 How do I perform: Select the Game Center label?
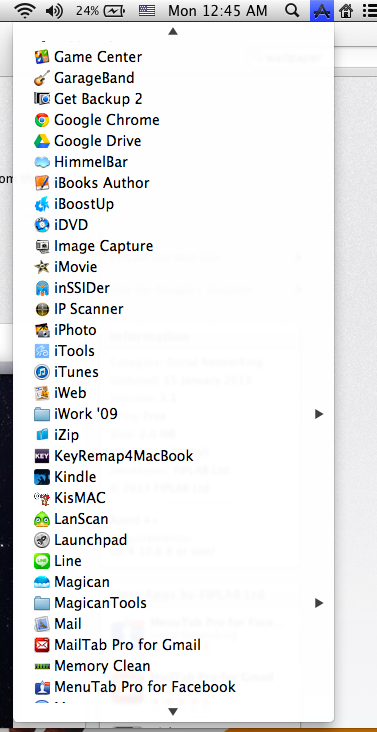pyautogui.click(x=98, y=57)
